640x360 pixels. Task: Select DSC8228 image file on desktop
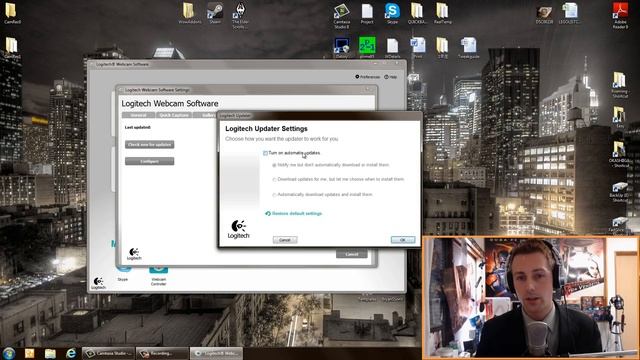[544, 14]
